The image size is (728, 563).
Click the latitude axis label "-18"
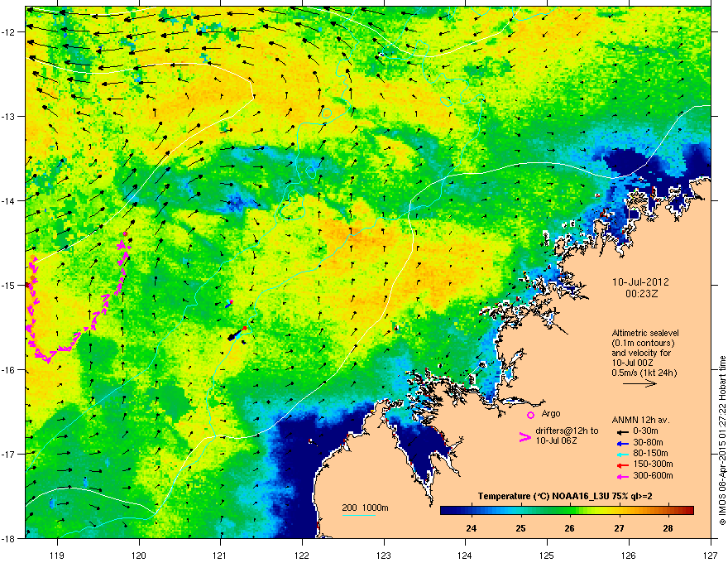9,538
